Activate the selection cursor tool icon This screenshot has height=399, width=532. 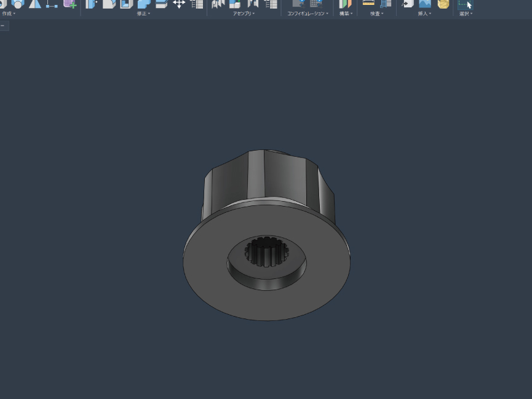(465, 4)
